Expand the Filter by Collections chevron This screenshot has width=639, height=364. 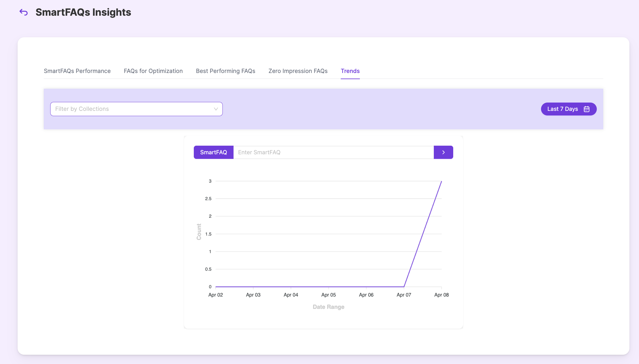[x=216, y=109]
